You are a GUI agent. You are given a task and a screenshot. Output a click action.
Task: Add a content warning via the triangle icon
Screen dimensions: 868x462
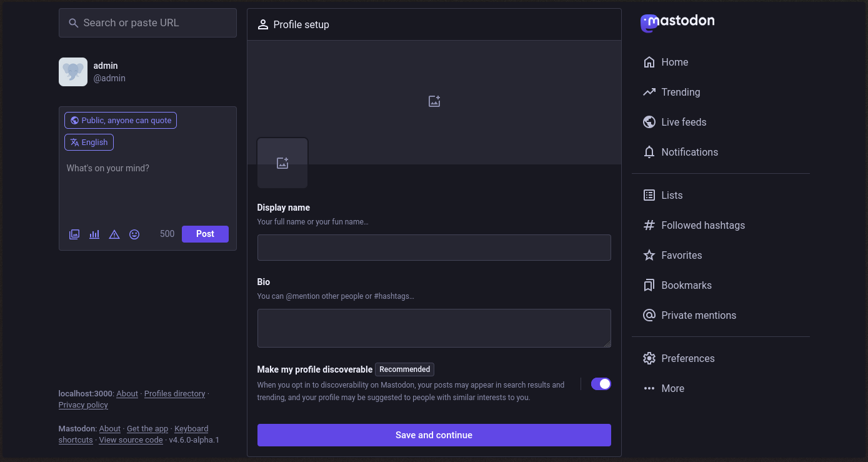coord(114,234)
